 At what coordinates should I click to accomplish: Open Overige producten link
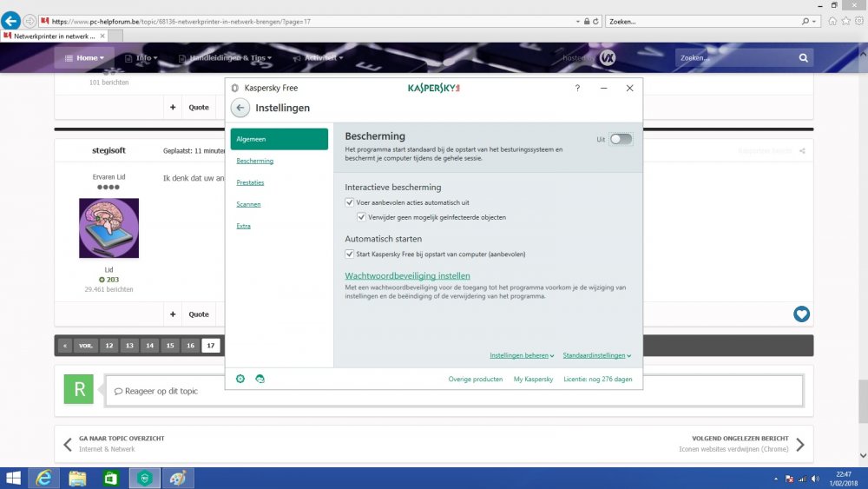pyautogui.click(x=476, y=380)
